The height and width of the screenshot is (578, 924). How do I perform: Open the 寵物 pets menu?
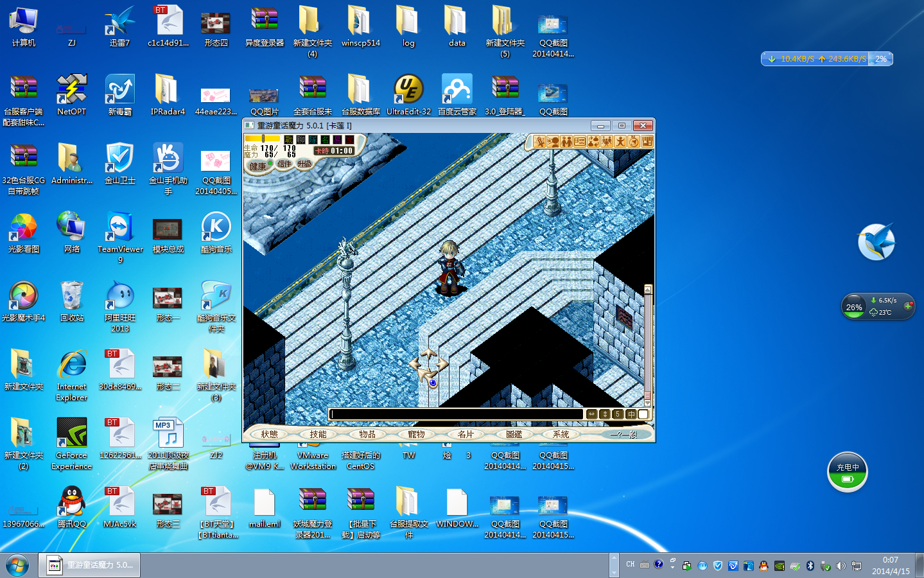pyautogui.click(x=416, y=435)
